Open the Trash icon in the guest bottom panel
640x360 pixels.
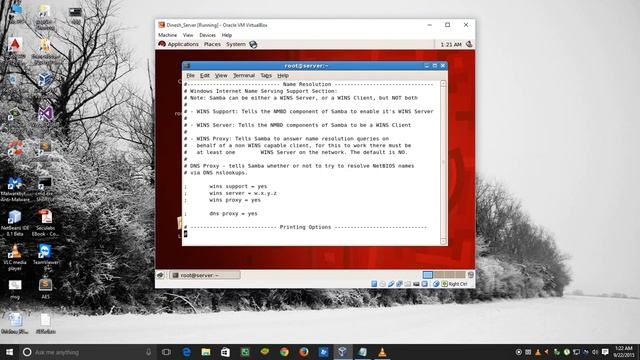click(471, 275)
